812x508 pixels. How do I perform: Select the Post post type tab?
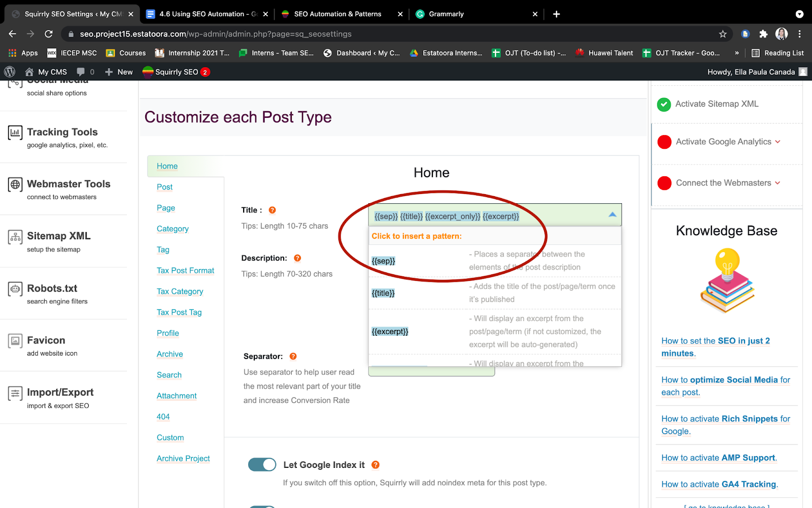tap(164, 187)
